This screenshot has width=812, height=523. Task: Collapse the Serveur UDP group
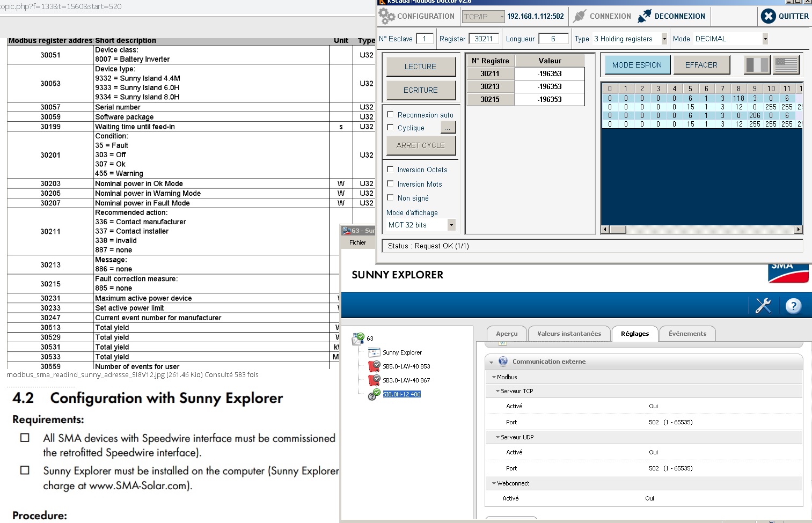click(x=498, y=437)
